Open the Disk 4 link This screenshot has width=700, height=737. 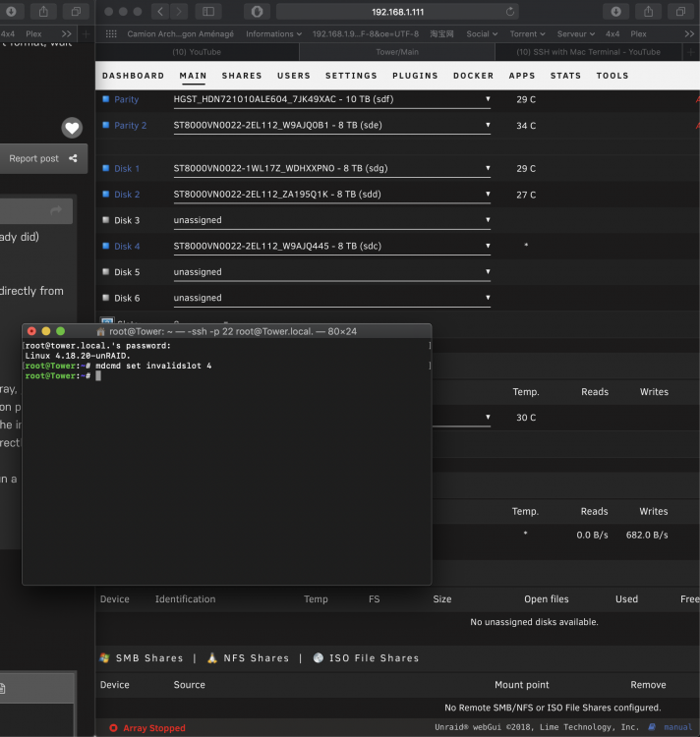[127, 247]
